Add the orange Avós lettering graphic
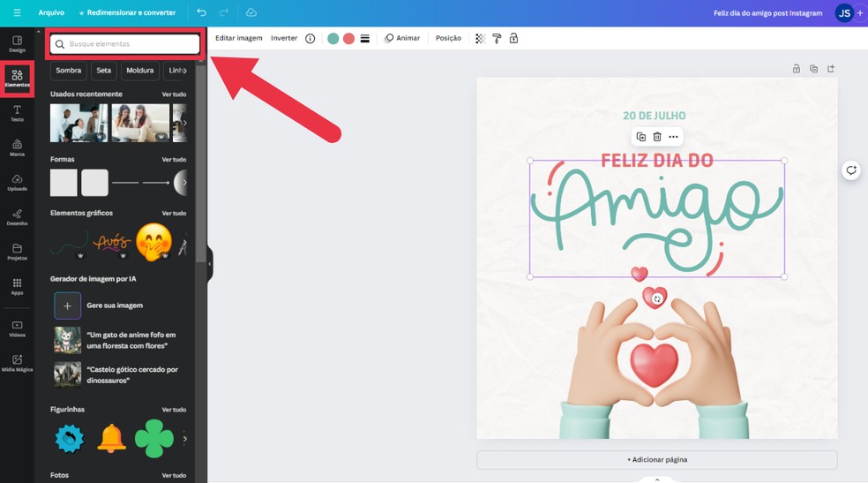 point(112,243)
